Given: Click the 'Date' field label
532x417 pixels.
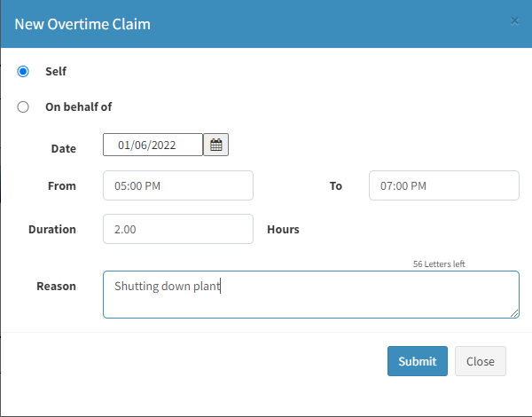Looking at the screenshot, I should [x=64, y=149].
